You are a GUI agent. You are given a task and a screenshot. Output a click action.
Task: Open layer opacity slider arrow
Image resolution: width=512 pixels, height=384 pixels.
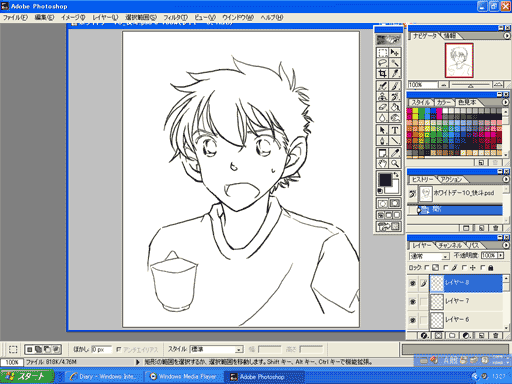point(500,256)
